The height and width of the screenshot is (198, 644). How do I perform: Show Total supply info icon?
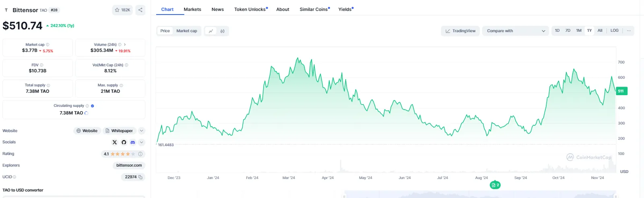[x=48, y=85]
